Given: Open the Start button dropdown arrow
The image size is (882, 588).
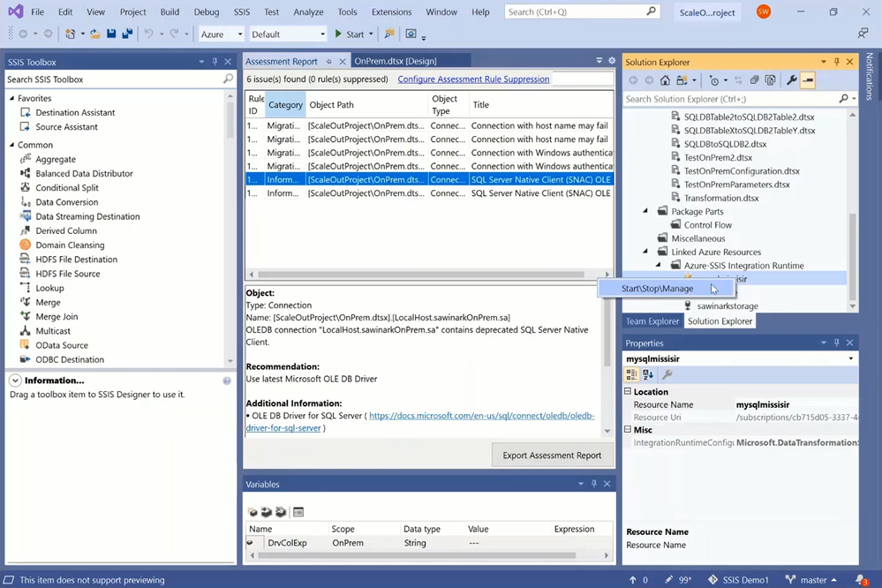Looking at the screenshot, I should (x=371, y=34).
